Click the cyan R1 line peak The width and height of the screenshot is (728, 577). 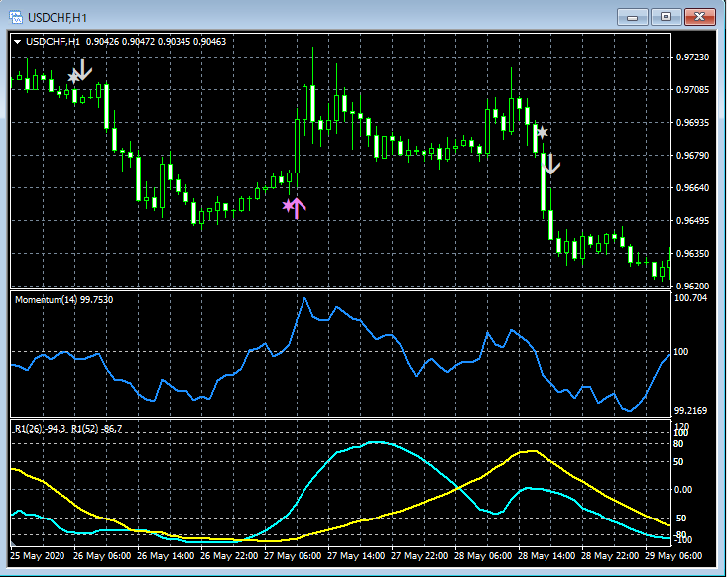pos(377,442)
